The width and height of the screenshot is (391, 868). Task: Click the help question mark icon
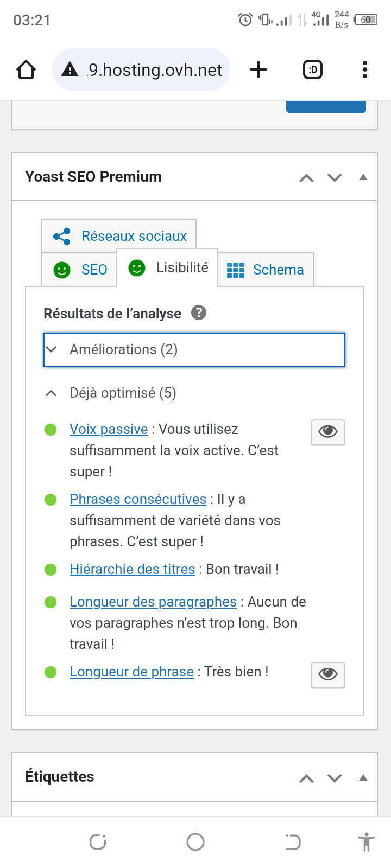(199, 313)
